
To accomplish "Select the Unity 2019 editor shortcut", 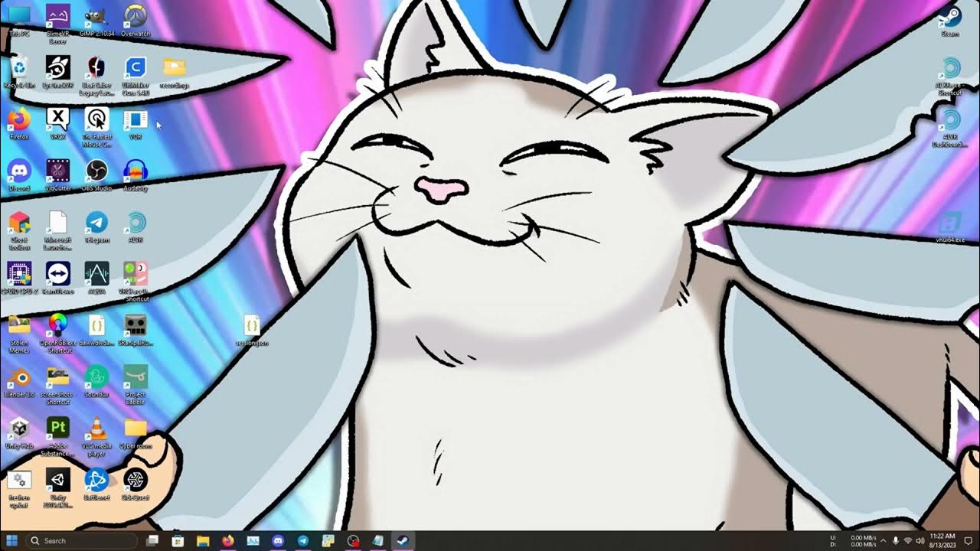I will [57, 487].
